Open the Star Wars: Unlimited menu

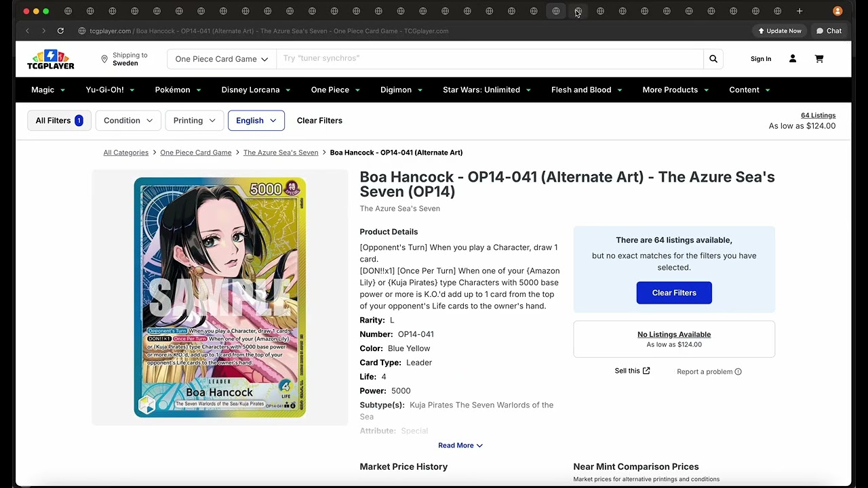pyautogui.click(x=487, y=89)
